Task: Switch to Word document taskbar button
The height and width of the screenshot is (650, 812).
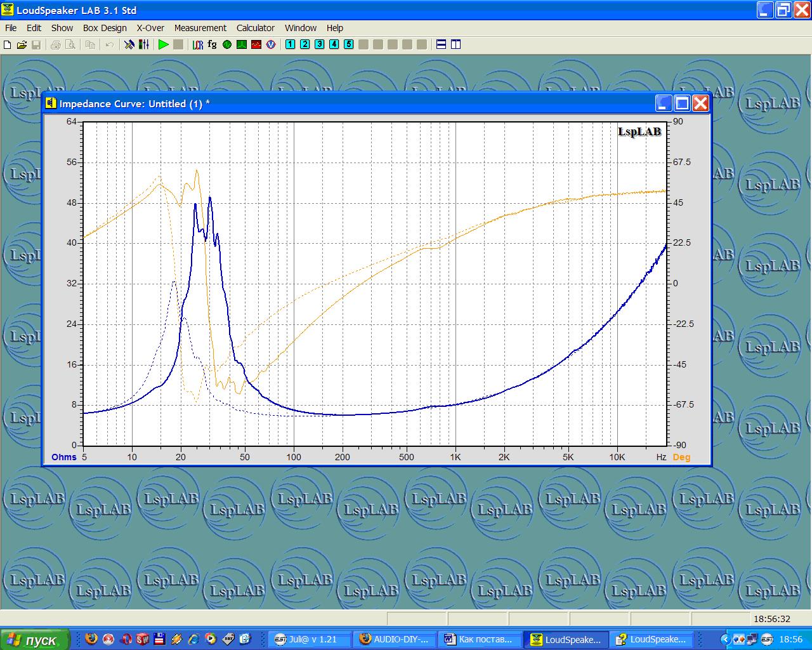Action: 480,640
